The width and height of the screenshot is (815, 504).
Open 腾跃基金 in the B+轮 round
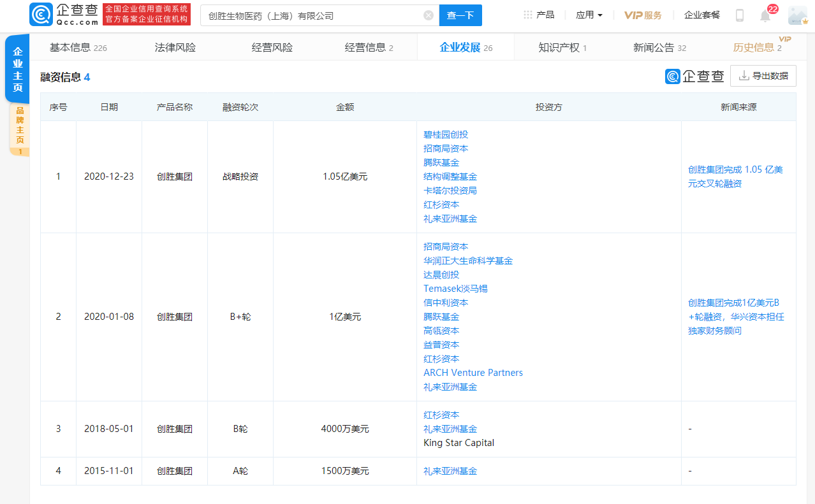[441, 317]
